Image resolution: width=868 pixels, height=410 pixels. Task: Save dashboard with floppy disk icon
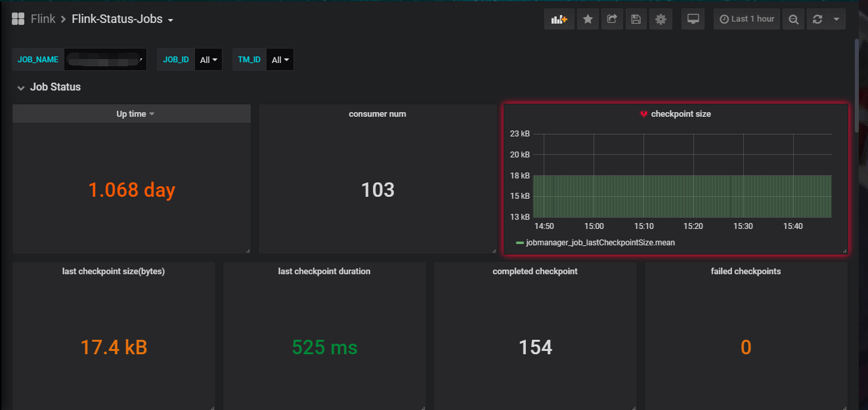(x=636, y=19)
